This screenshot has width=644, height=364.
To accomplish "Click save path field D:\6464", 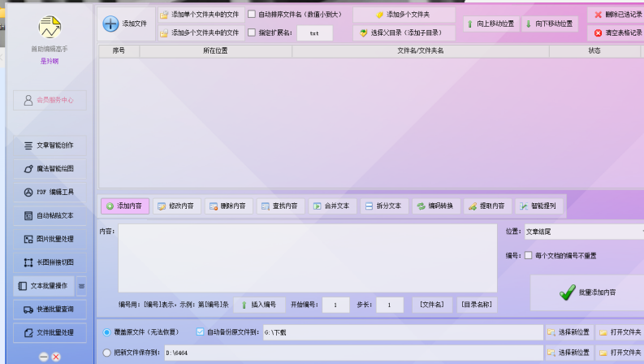I will click(x=353, y=353).
